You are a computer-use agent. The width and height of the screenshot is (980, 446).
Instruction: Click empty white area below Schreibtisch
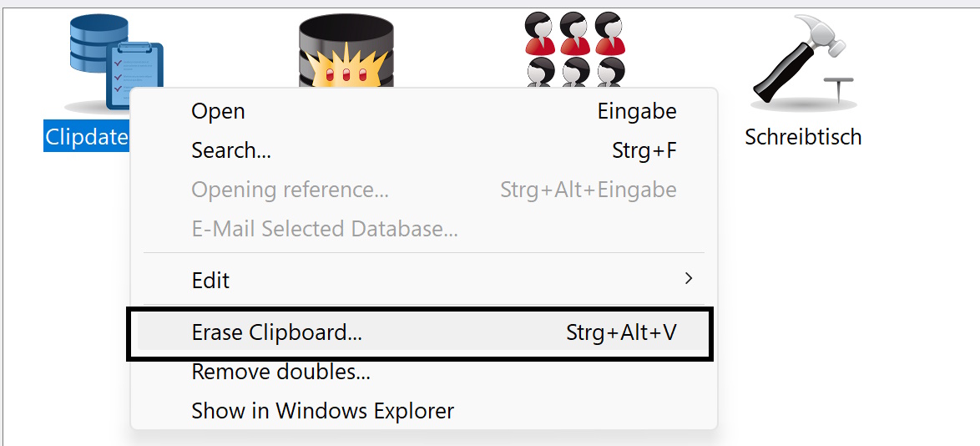click(x=835, y=292)
